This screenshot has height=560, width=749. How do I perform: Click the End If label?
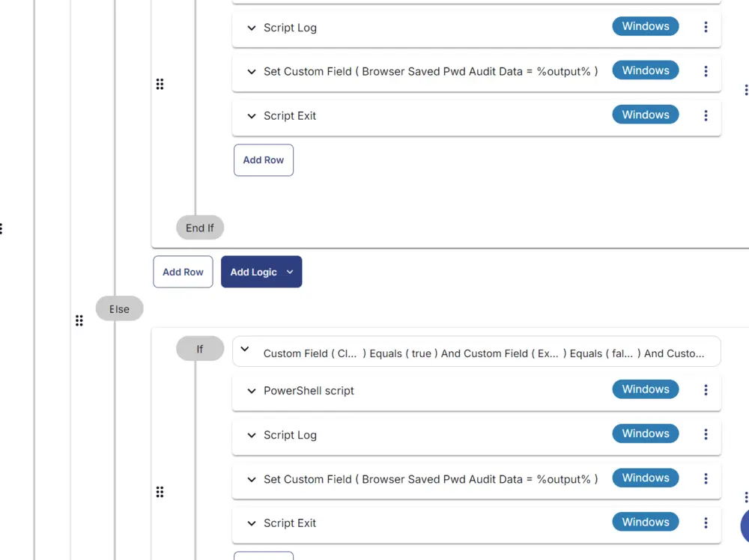[200, 228]
